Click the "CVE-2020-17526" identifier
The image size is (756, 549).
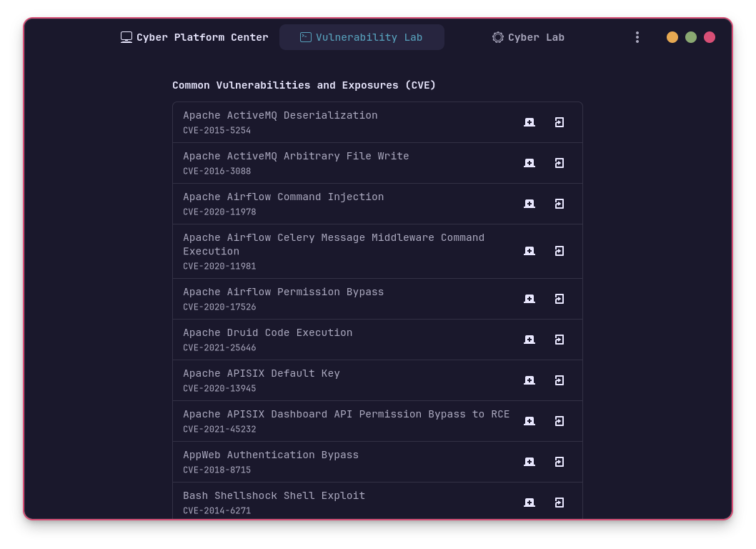(x=219, y=307)
